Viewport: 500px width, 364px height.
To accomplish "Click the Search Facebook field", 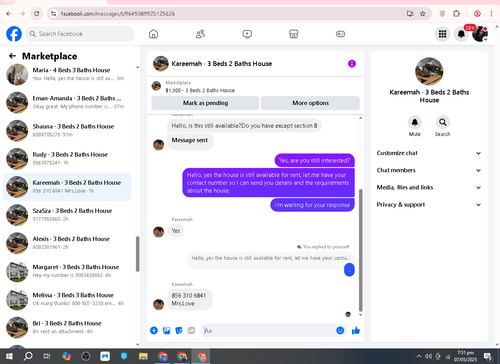I will tap(80, 34).
